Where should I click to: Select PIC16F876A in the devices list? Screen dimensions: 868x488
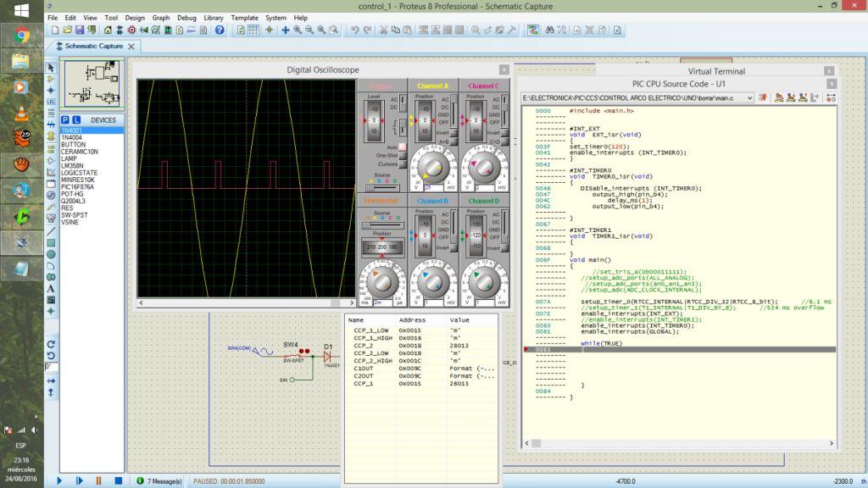tap(77, 187)
